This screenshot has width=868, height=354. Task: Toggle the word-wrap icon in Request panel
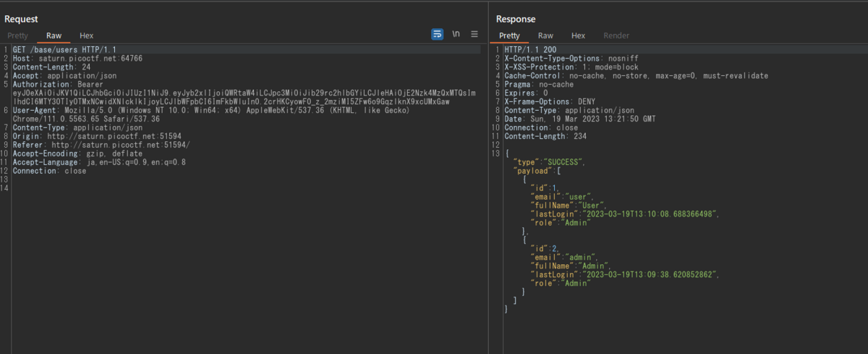point(437,34)
